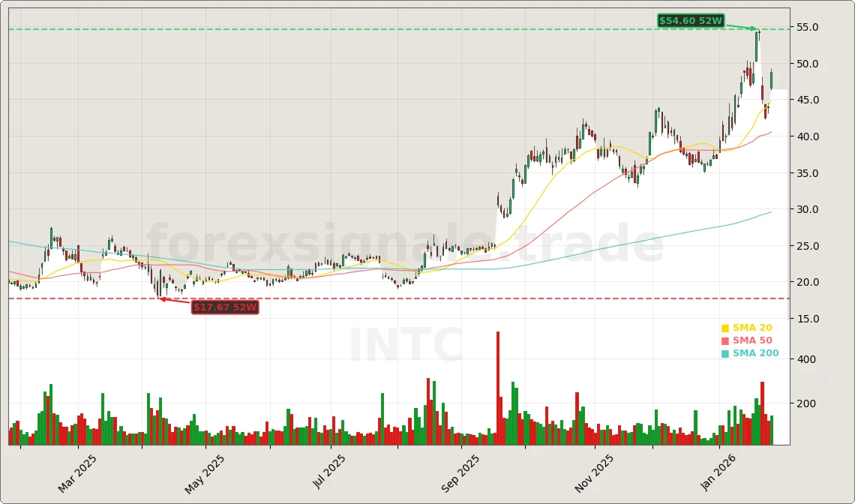
Task: Click the 55.0 price axis label
Action: tap(806, 28)
